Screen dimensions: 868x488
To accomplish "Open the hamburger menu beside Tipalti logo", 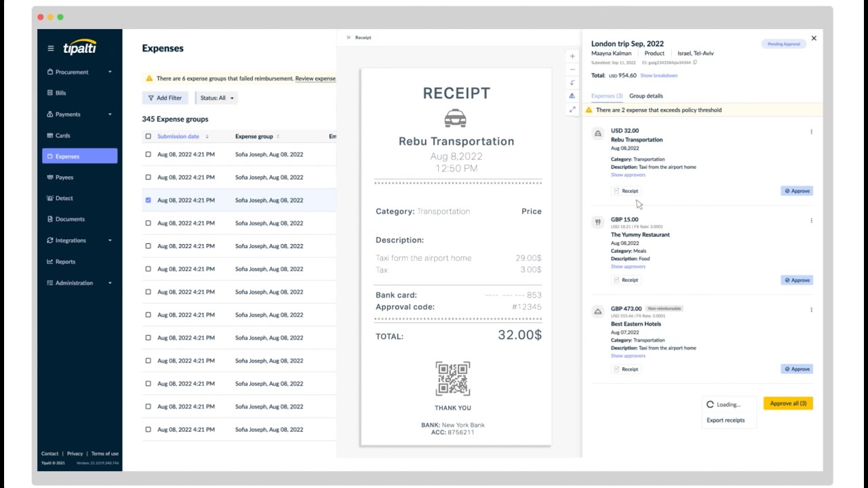I will 50,48.
